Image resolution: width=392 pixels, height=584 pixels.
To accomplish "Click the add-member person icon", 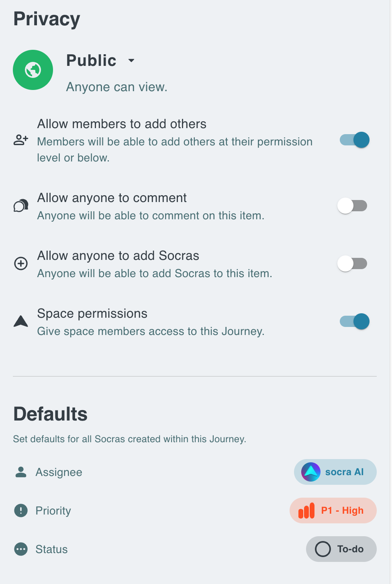I will coord(21,140).
